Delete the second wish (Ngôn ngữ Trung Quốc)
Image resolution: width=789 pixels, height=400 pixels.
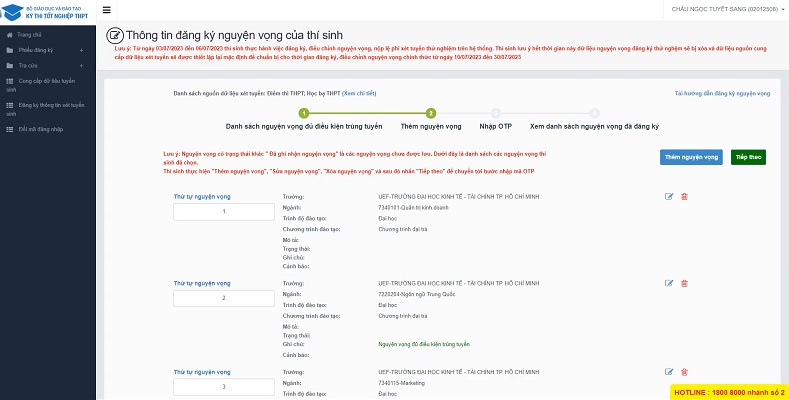[x=684, y=284]
